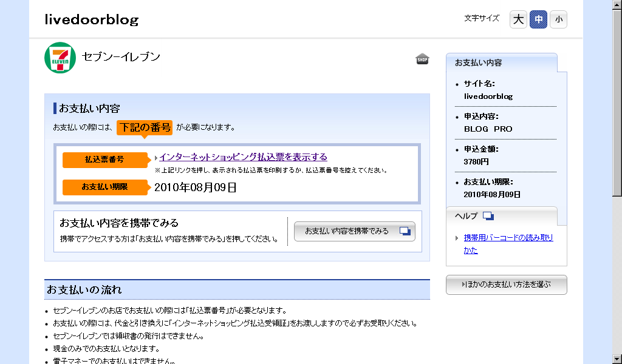
Task: Click the セブン-イレブン title text
Action: (121, 56)
